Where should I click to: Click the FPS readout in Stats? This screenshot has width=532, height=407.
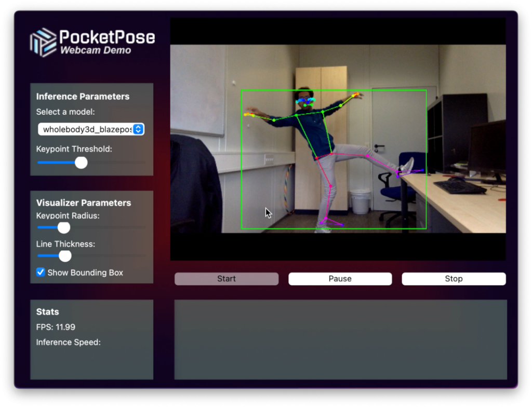pos(56,327)
